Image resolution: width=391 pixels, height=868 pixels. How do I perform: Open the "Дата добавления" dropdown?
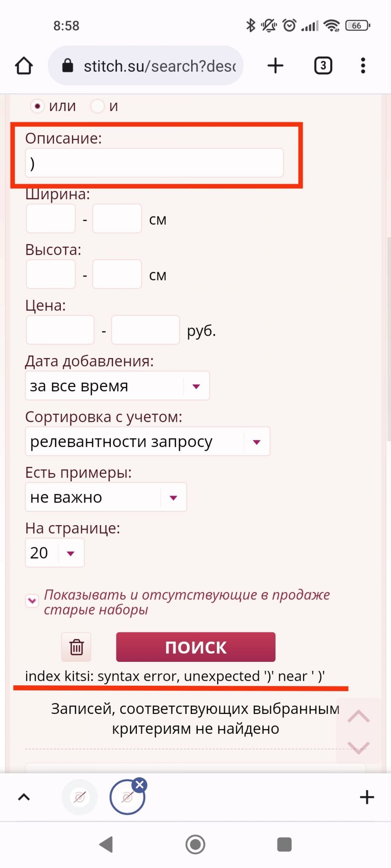point(117,386)
